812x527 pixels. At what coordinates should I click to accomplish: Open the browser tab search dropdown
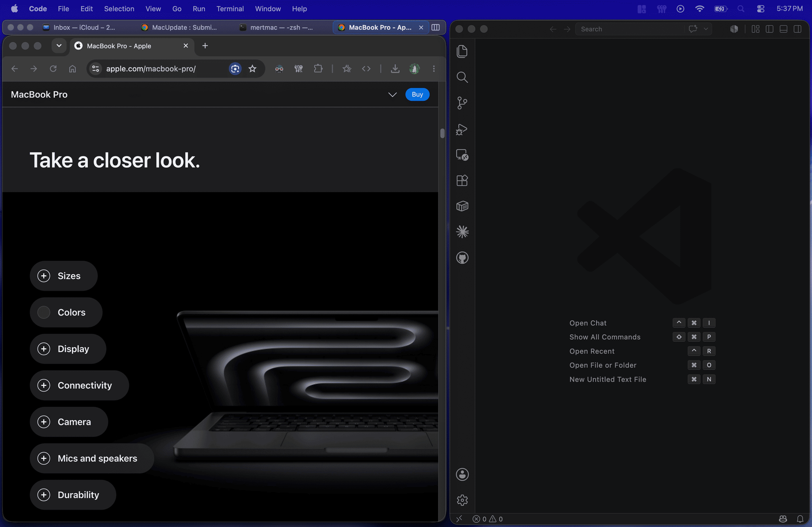[x=59, y=46]
